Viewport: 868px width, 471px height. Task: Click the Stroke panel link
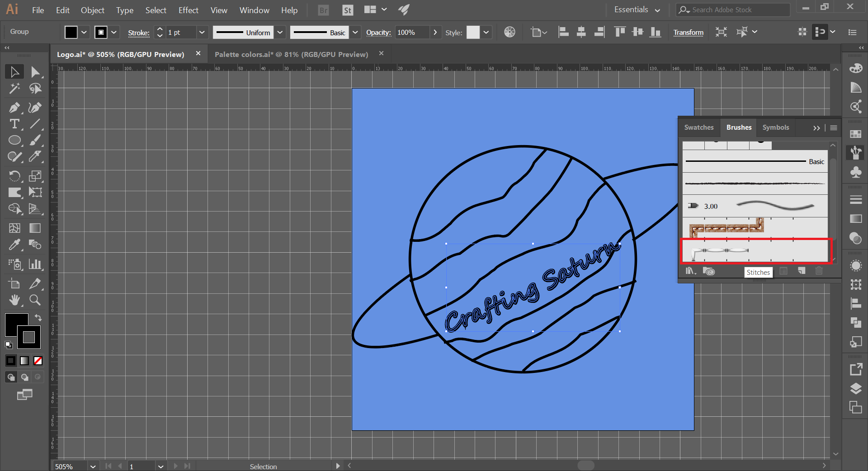click(139, 33)
